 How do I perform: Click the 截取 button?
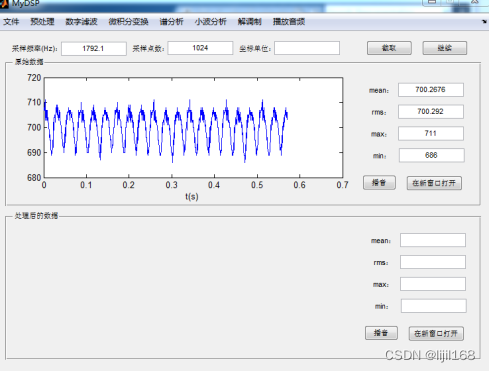coord(389,48)
